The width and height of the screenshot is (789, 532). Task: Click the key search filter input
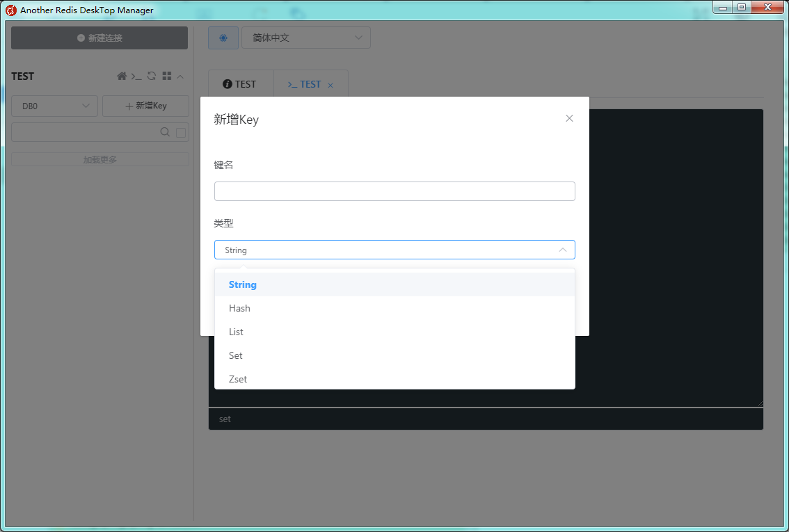tap(100, 132)
